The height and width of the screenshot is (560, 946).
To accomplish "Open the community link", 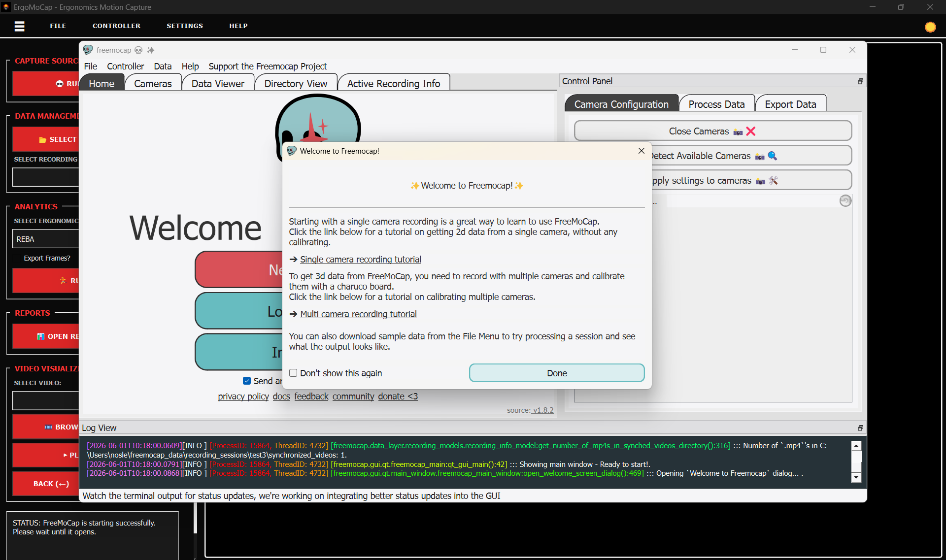I will click(x=353, y=396).
